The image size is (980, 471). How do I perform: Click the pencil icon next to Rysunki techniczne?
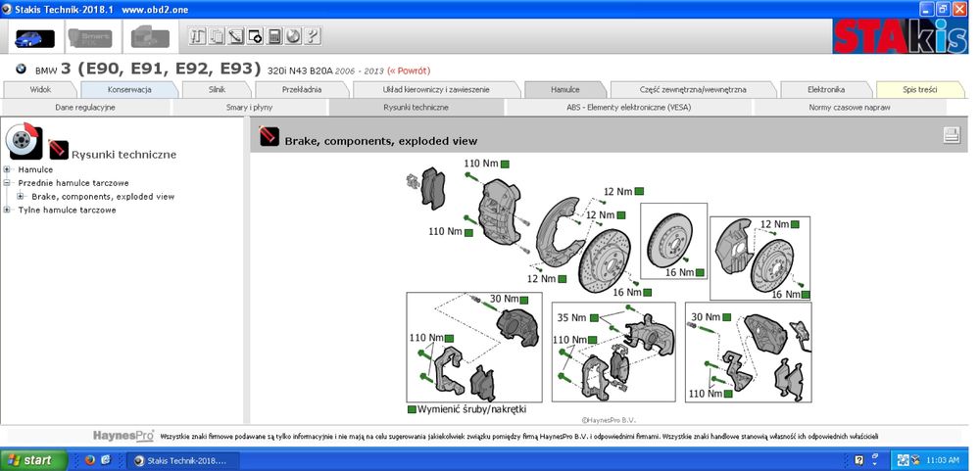tap(58, 150)
